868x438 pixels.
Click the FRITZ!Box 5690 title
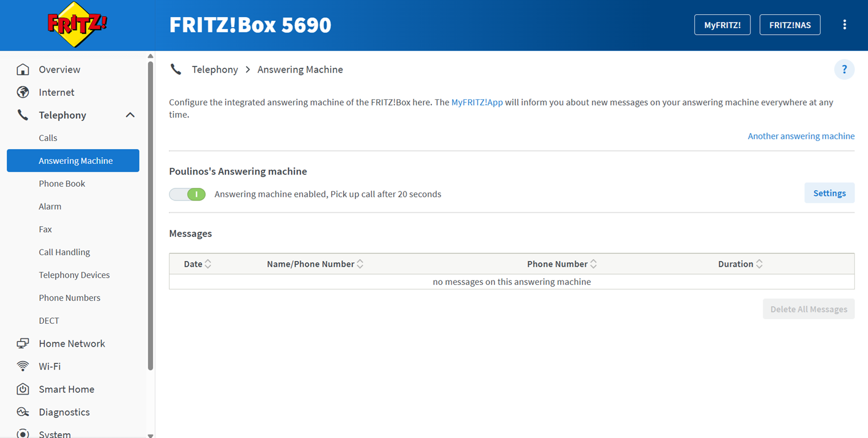click(250, 25)
